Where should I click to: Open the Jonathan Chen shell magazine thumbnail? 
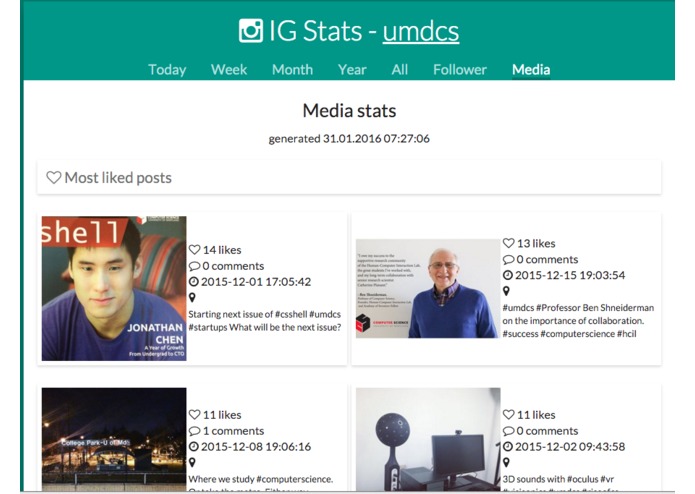point(114,288)
